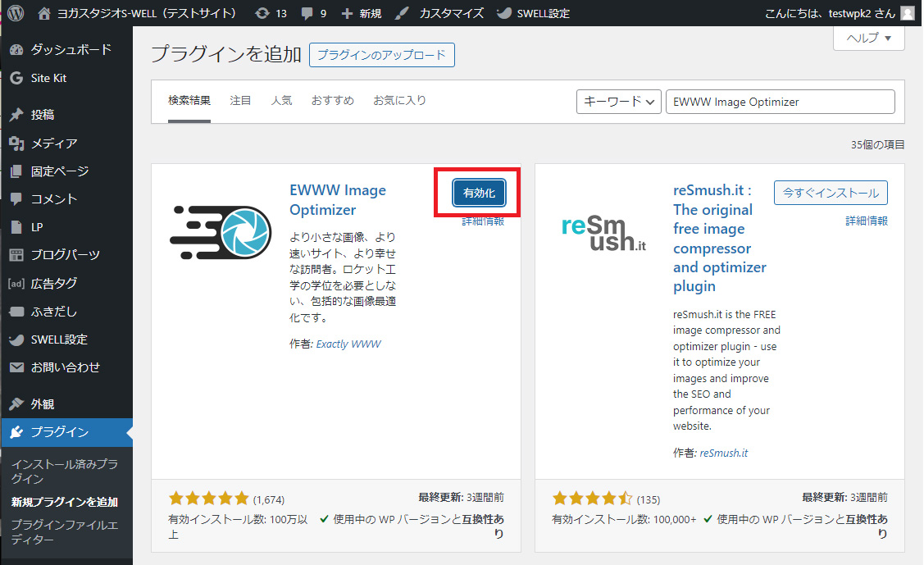
Task: Click the updates icon showing 13
Action: 262,13
